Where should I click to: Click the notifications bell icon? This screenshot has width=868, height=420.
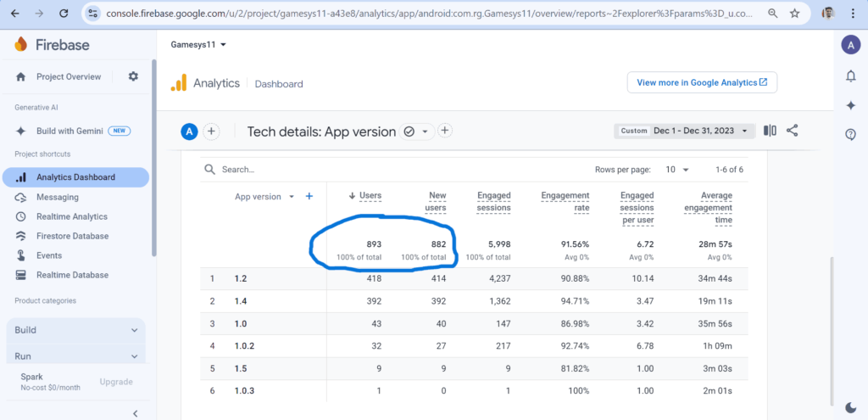(850, 76)
